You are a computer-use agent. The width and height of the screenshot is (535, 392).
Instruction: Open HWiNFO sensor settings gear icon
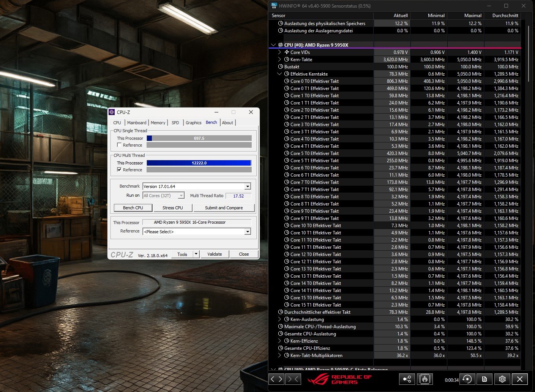[502, 379]
